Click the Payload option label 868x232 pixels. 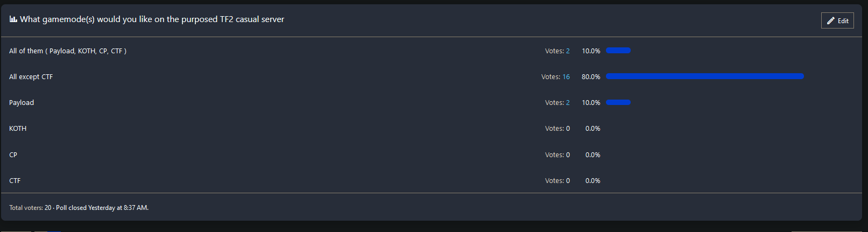(x=22, y=103)
